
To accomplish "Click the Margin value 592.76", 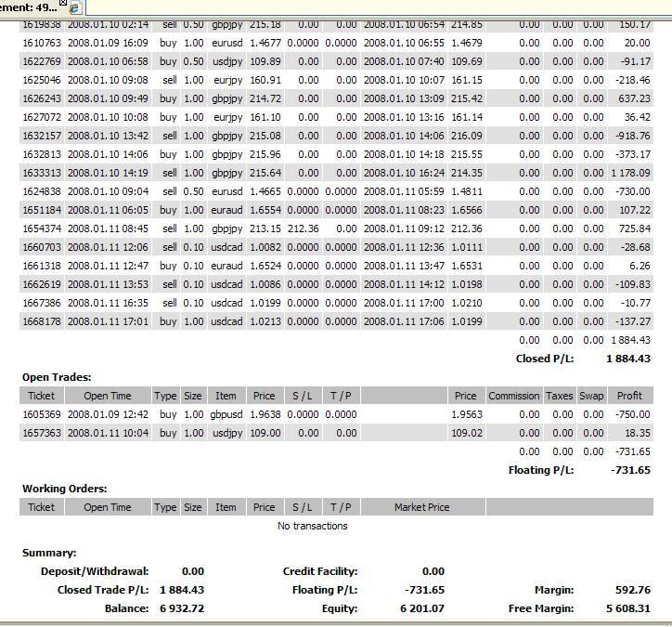I will [x=632, y=590].
